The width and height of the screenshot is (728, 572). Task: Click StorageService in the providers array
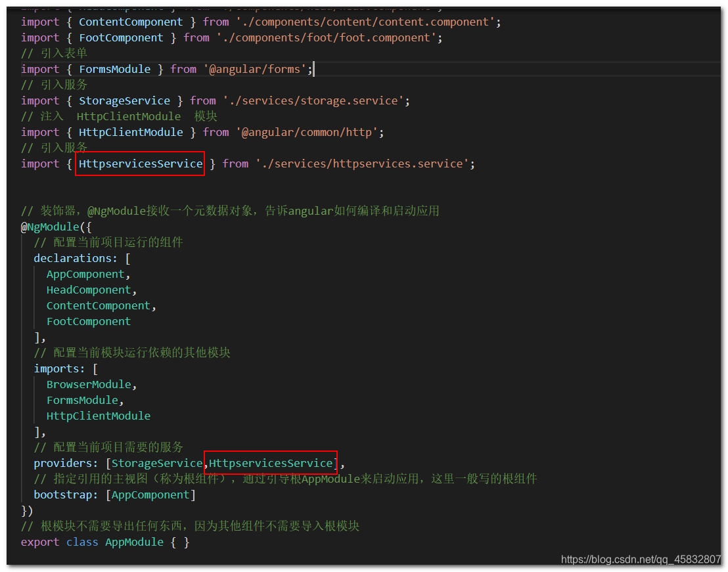tap(157, 464)
